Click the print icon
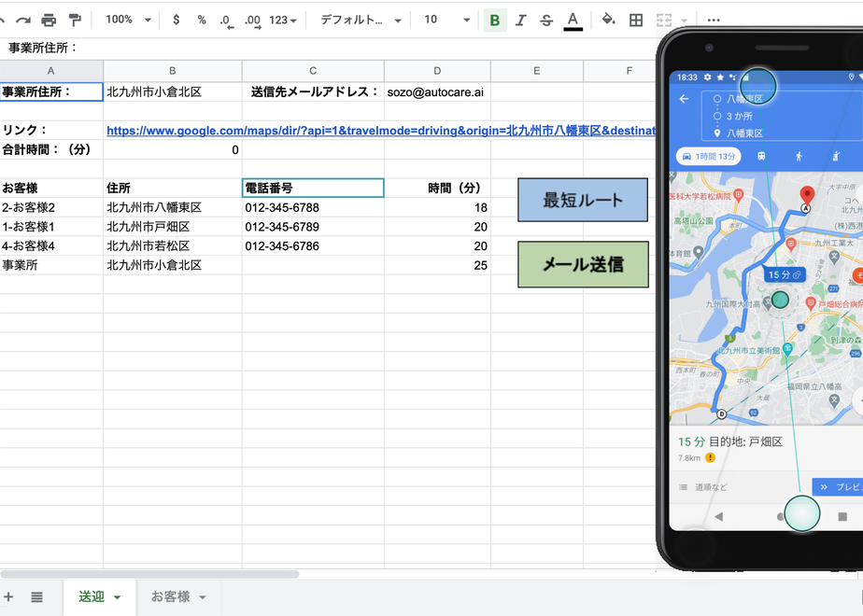 click(49, 21)
